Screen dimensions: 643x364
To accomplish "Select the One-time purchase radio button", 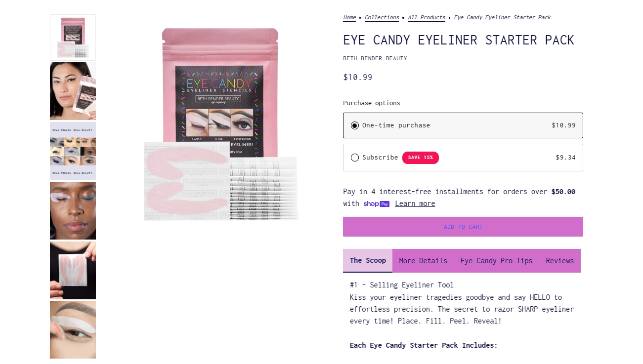I will (x=355, y=125).
